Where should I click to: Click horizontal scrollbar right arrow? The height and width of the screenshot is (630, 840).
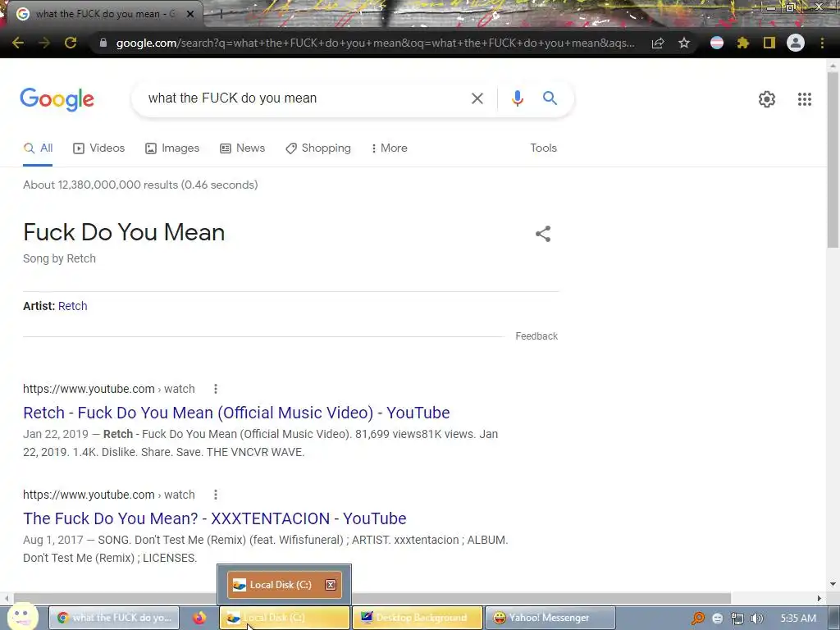pyautogui.click(x=819, y=598)
